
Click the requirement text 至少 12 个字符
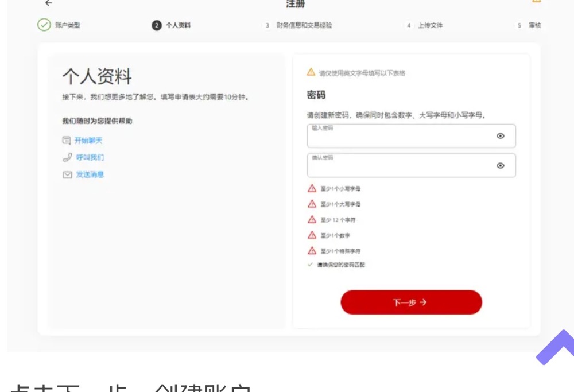338,220
